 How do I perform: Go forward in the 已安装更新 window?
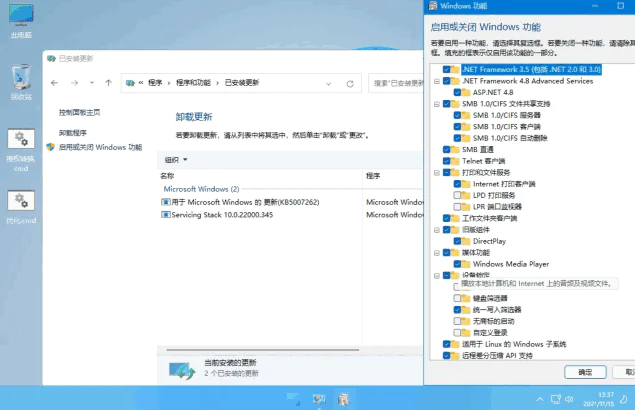coord(75,83)
